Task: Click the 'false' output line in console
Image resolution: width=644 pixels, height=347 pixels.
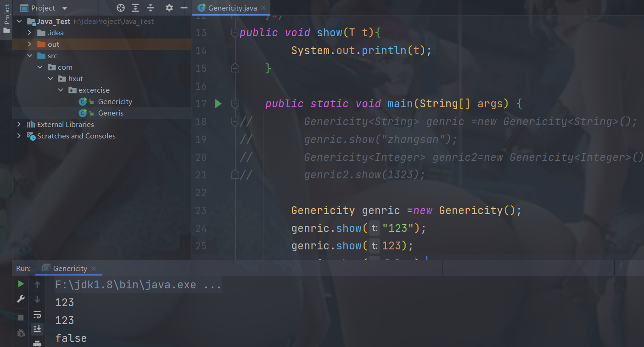Action: (x=71, y=338)
